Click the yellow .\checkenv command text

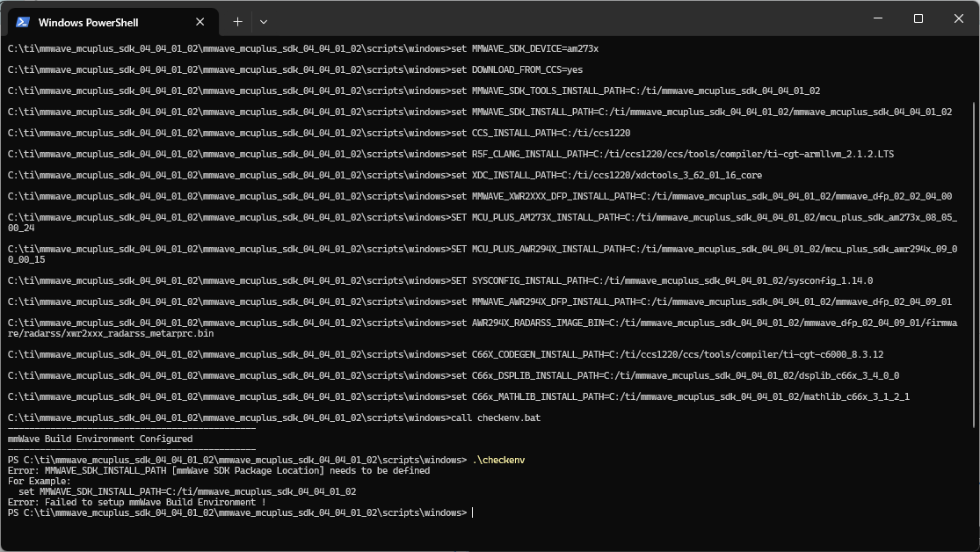coord(498,460)
